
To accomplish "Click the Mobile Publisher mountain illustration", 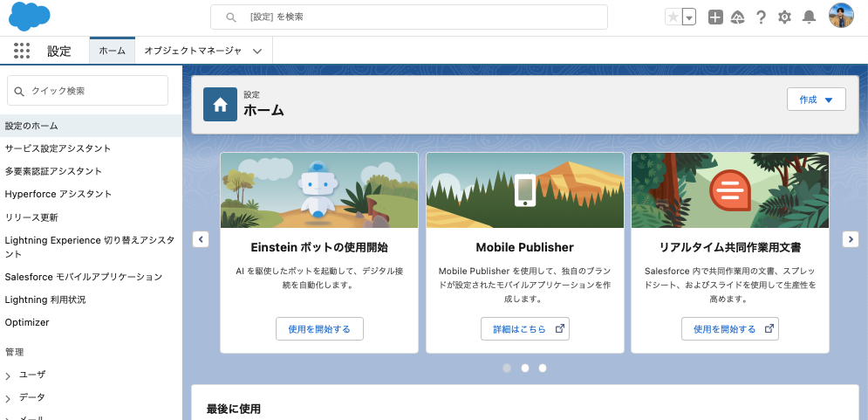I will 525,190.
